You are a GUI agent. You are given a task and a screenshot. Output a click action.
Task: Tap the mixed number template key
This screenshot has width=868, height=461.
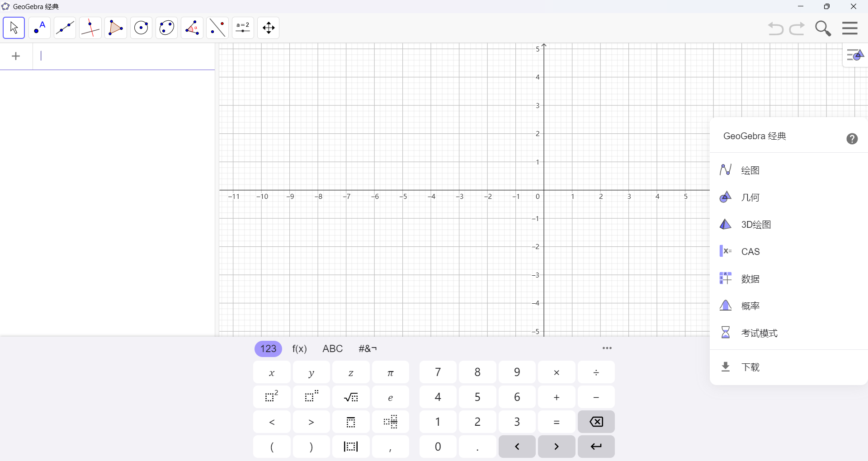tap(391, 422)
